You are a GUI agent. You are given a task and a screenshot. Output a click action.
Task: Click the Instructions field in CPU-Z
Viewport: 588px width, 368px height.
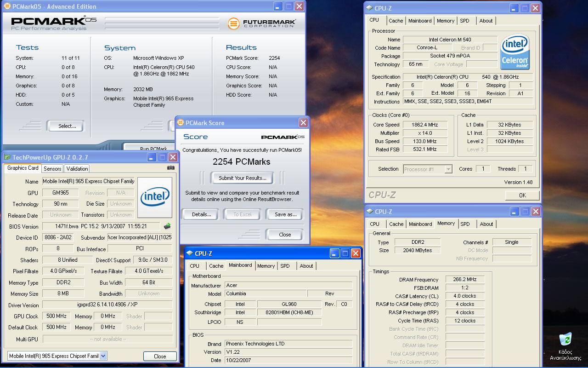pos(468,101)
